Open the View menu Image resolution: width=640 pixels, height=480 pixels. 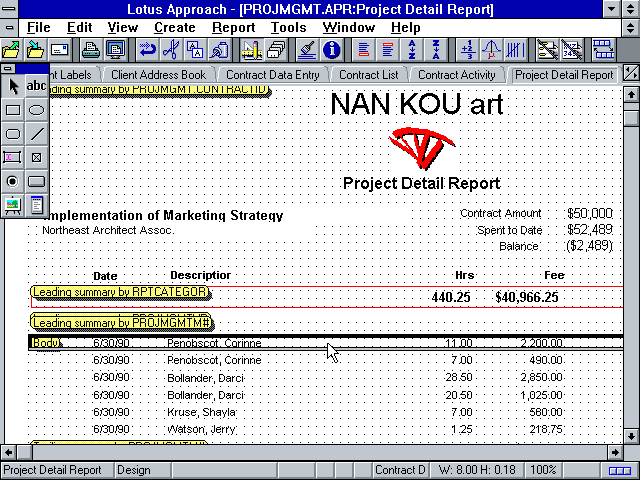click(x=122, y=28)
